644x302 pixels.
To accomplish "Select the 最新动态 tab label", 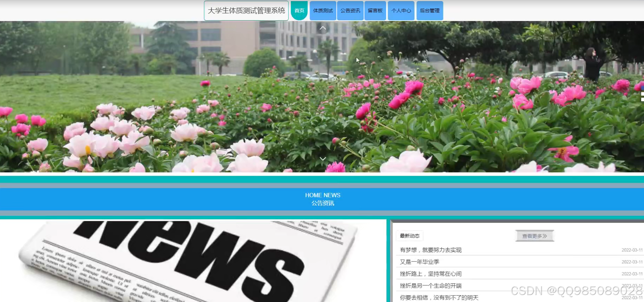I will click(x=409, y=236).
